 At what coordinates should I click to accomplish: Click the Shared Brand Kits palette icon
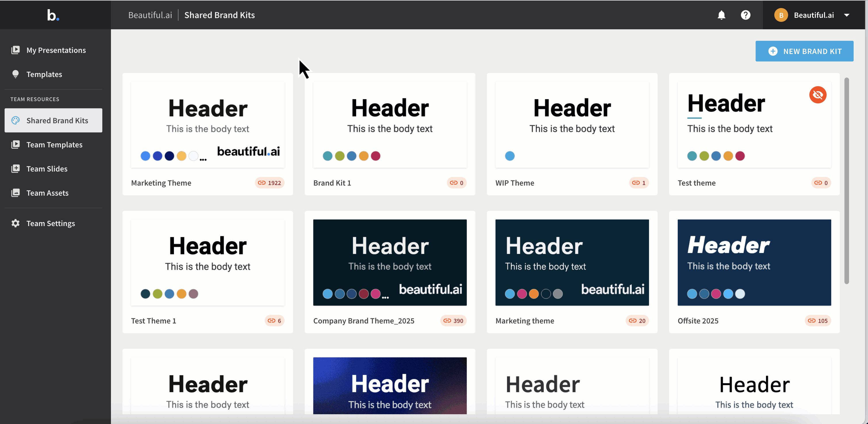tap(16, 120)
